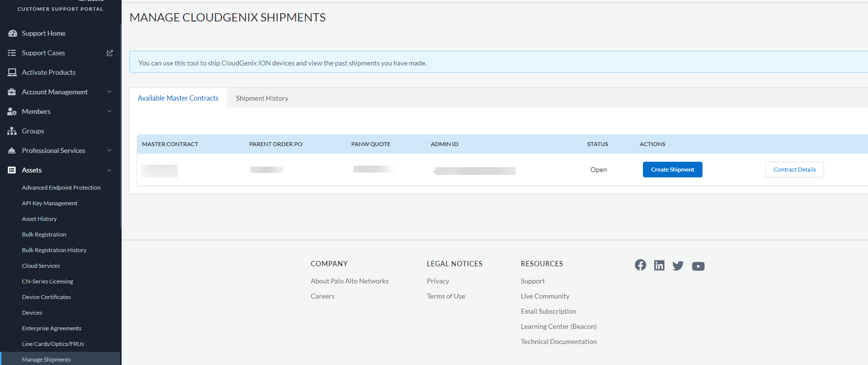
Task: Click the Support Cases external-link icon
Action: point(110,53)
